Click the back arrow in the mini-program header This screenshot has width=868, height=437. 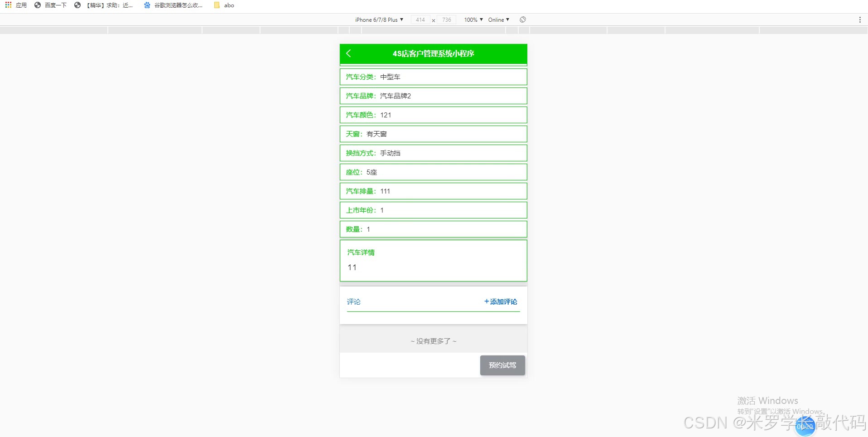349,53
